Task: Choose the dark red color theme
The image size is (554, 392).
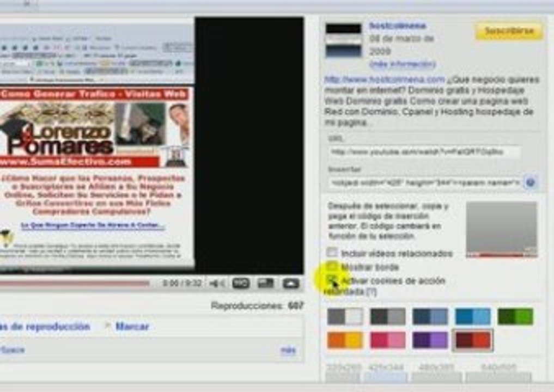Action: coord(473,340)
